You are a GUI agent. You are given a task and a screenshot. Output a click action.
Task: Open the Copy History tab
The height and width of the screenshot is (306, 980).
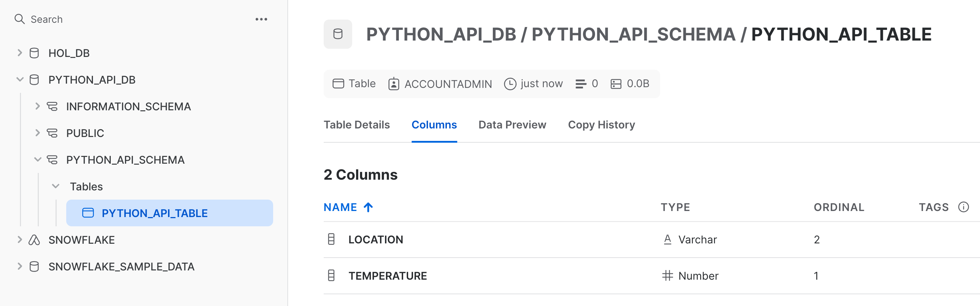(601, 125)
